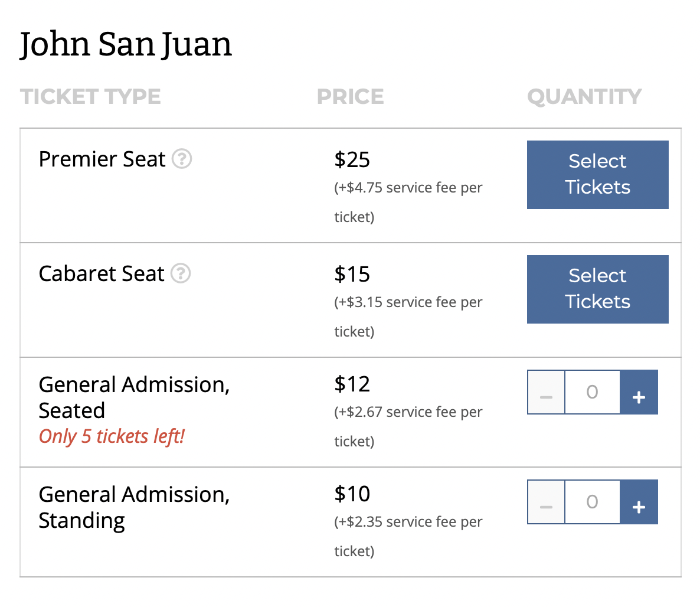
Task: Click the TICKET TYPE column header
Action: click(x=90, y=96)
